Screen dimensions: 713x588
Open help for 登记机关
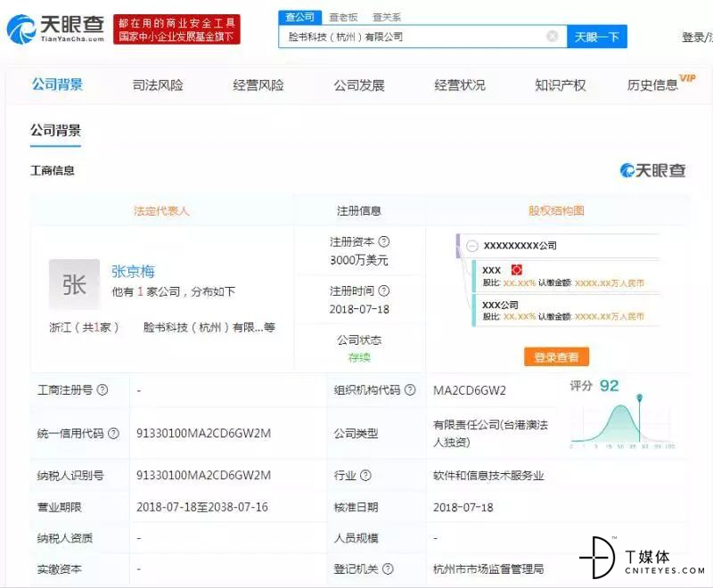tap(388, 569)
